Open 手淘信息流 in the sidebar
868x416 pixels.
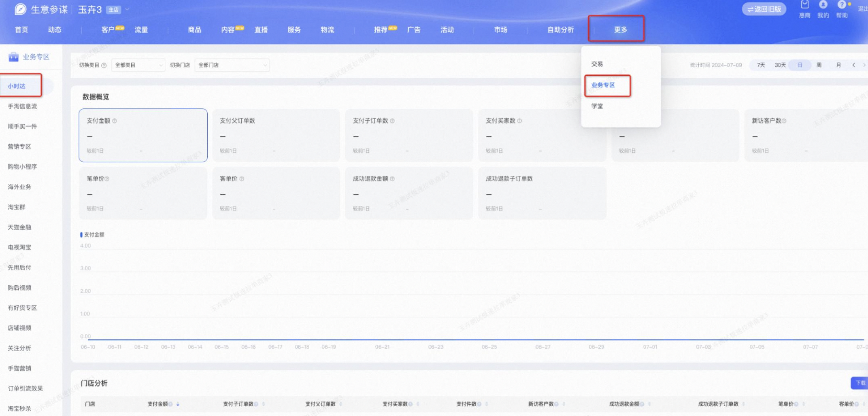point(22,106)
